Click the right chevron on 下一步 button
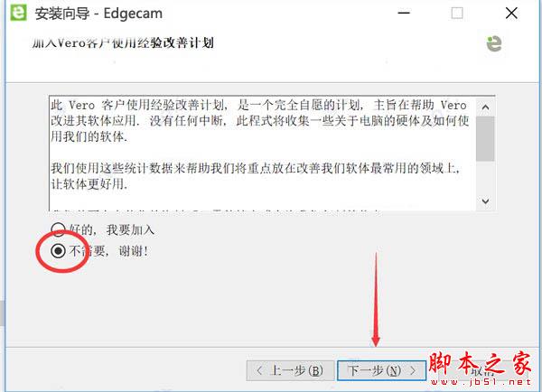Viewport: 542px width, 392px height. pos(413,370)
